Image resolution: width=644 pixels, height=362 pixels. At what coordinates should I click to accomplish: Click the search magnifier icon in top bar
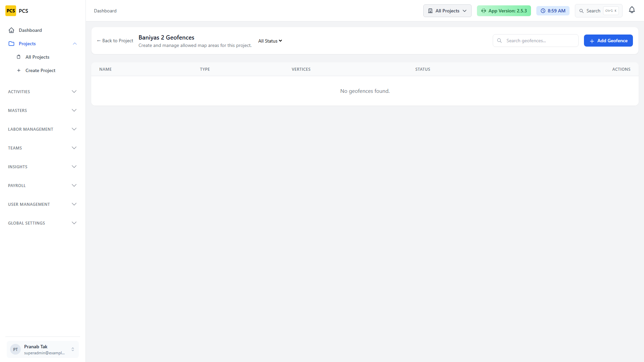[x=582, y=11]
